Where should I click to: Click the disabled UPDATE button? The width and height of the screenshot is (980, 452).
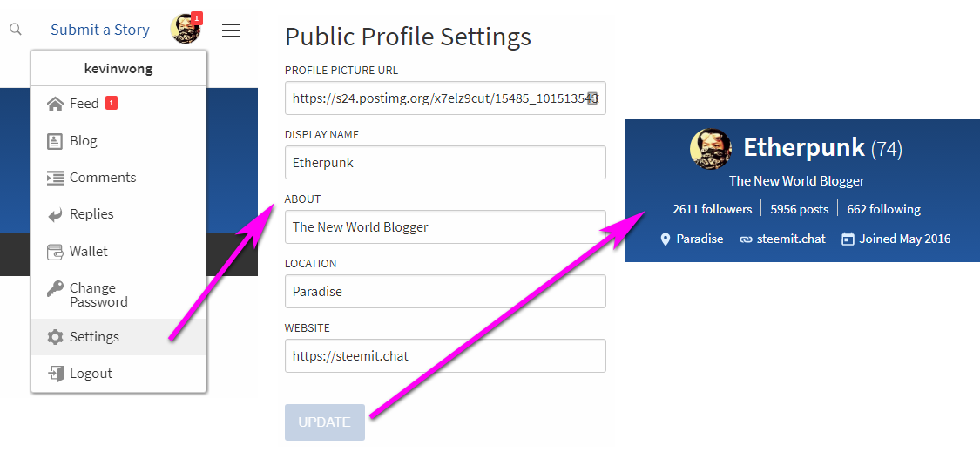click(x=324, y=422)
